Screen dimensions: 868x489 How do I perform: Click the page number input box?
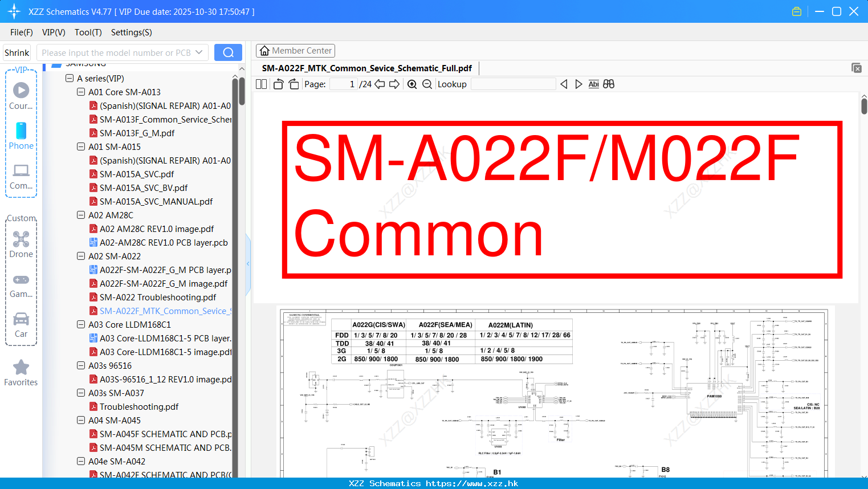pos(344,84)
